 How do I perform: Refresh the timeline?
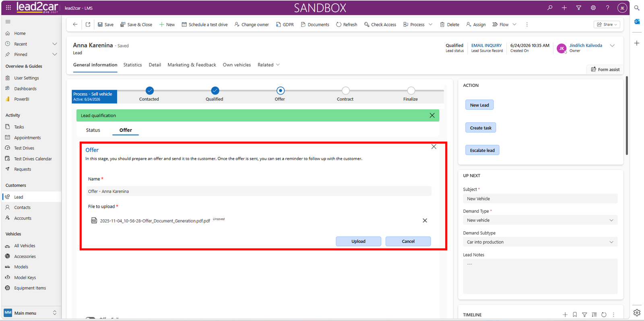click(x=604, y=315)
